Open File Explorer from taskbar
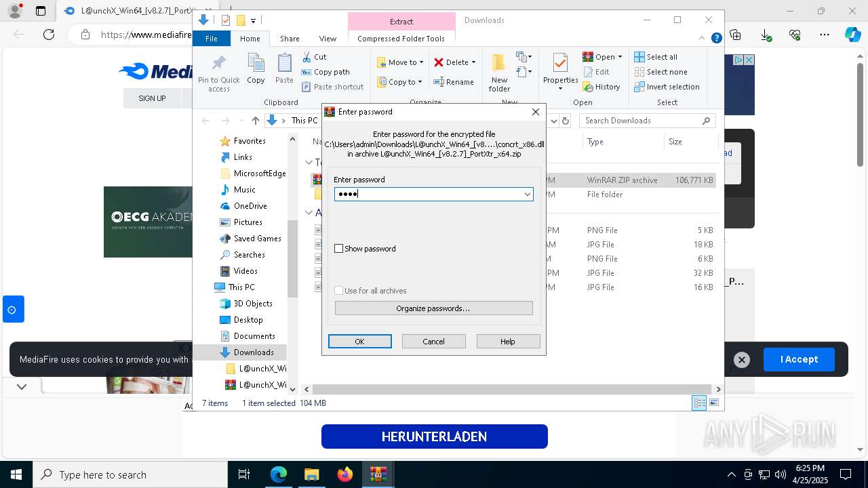868x488 pixels. click(x=312, y=474)
